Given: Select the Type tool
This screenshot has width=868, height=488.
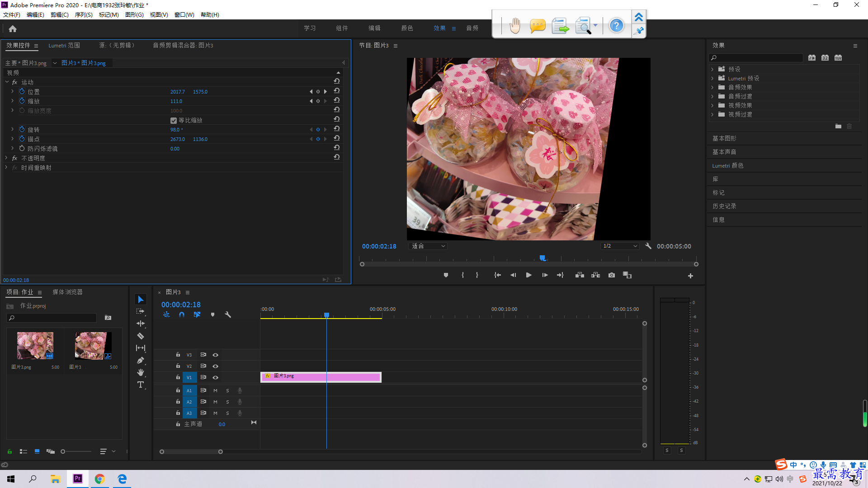Looking at the screenshot, I should point(141,385).
